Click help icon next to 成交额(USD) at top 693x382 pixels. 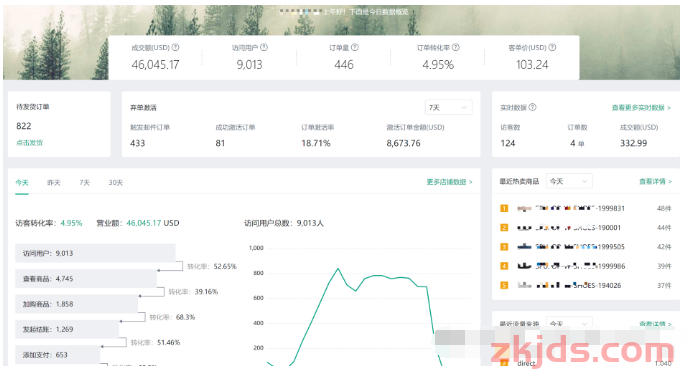175,47
